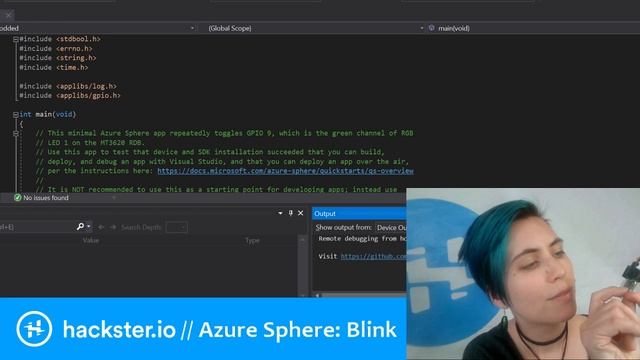This screenshot has width=640, height=360.
Task: Open the https://github.co link in Output
Action: pos(373,256)
